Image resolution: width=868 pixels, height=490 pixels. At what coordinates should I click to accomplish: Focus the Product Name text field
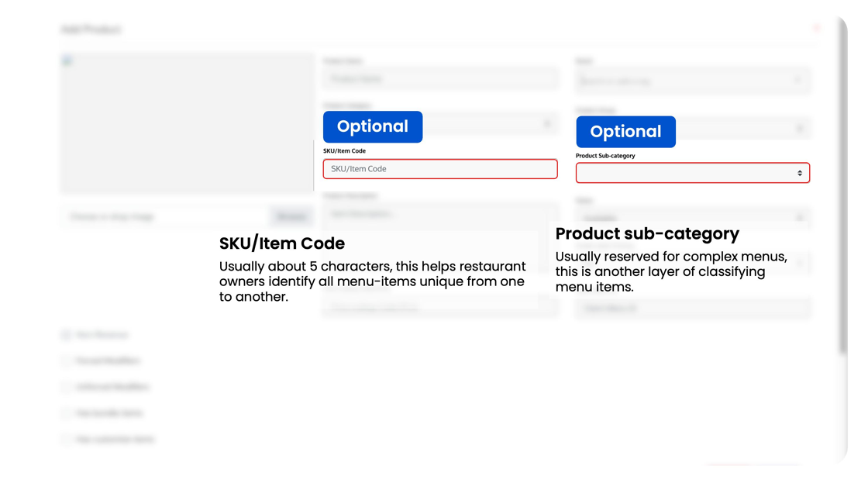(x=440, y=78)
